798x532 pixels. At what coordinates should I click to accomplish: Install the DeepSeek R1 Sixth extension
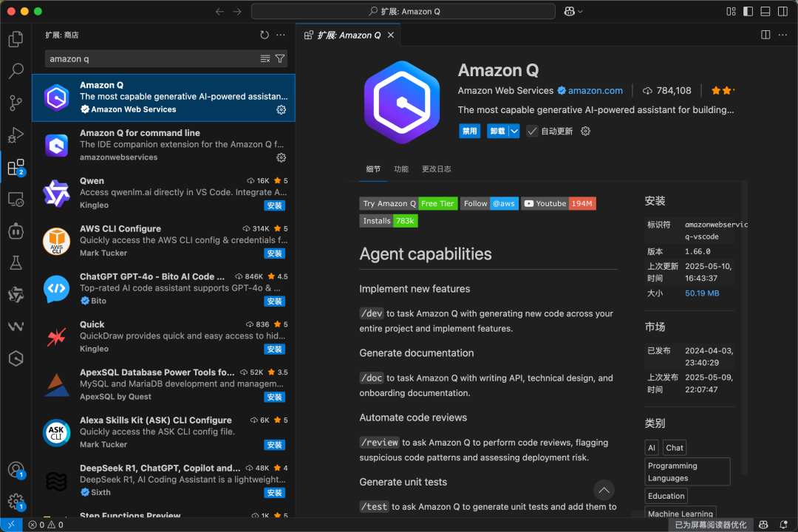(274, 492)
